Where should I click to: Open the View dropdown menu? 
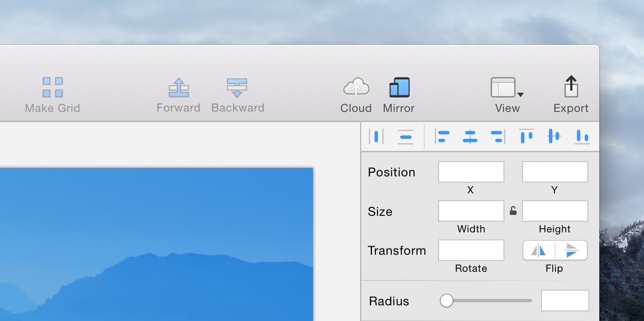[x=507, y=87]
